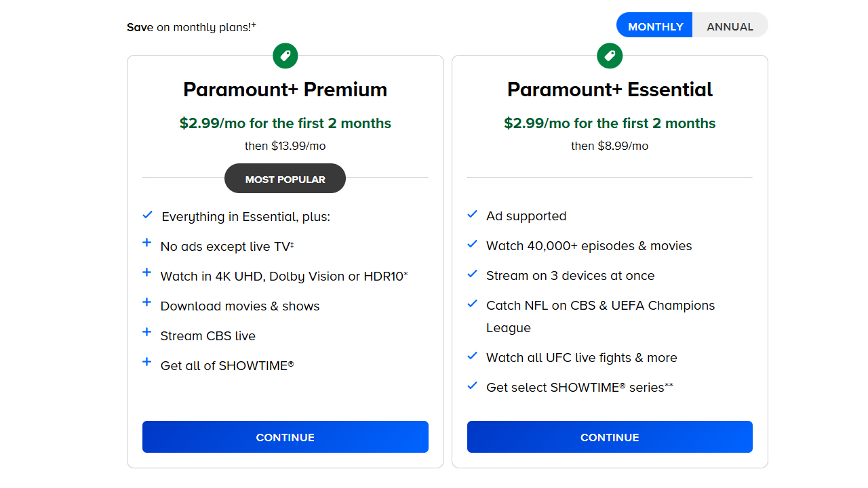Click the MOST POPULAR badge

click(x=285, y=180)
